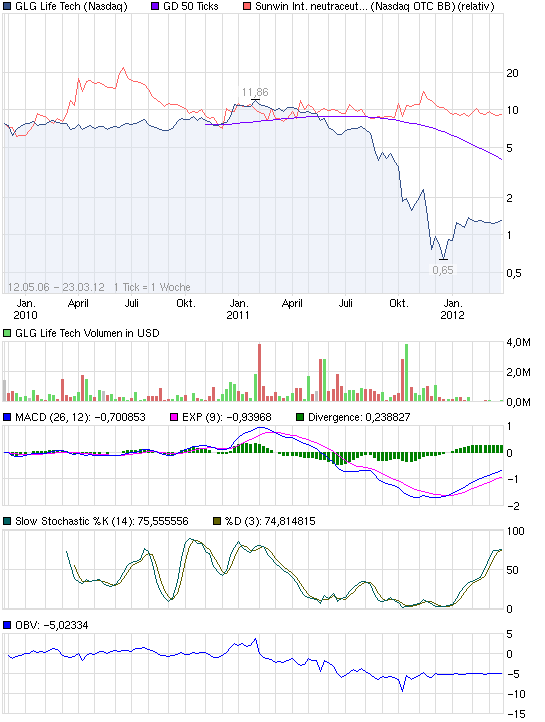Image resolution: width=545 pixels, height=722 pixels.
Task: Click the magenta EXP (9) legend square
Action: point(174,417)
